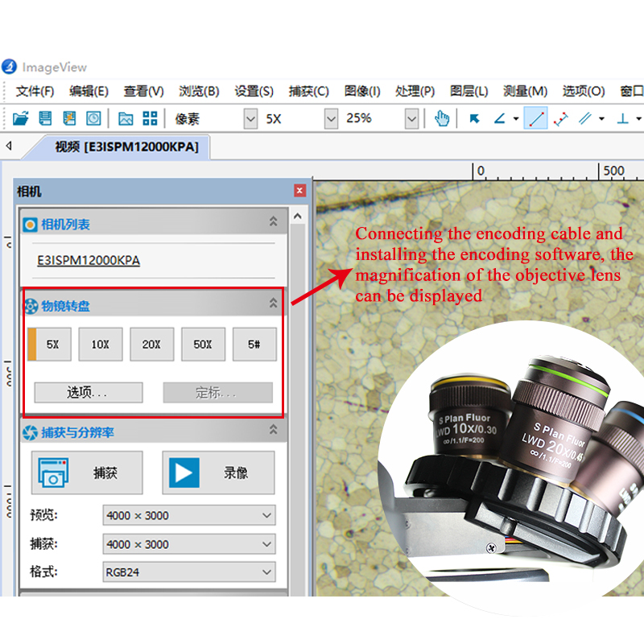Screen dimensions: 644x644
Task: Close the 相机 panel
Action: 299,191
